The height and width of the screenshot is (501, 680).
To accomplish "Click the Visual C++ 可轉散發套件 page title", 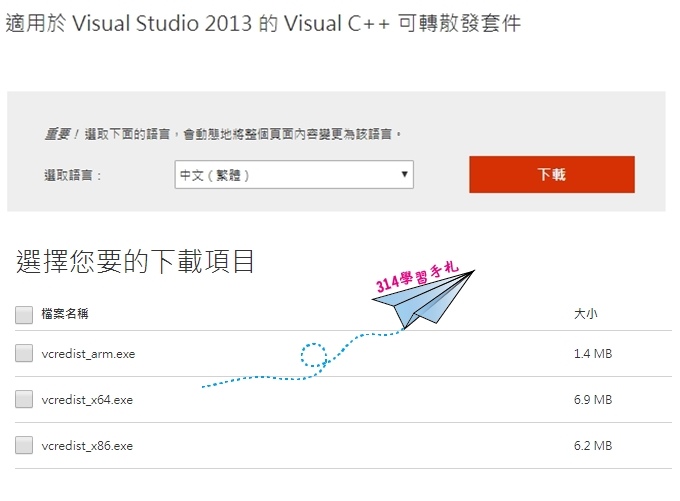I will [263, 23].
